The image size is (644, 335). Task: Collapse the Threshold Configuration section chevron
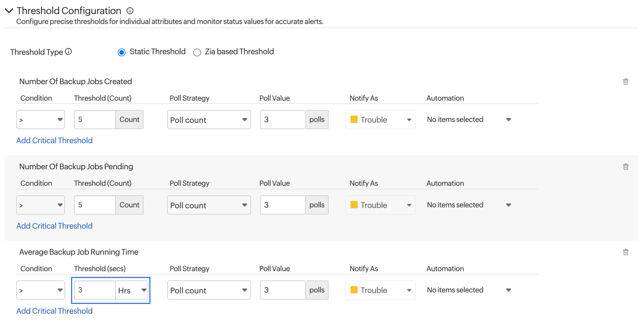[x=9, y=11]
